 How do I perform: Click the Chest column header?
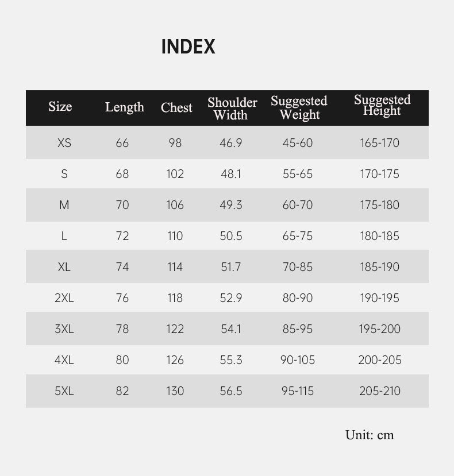(176, 107)
